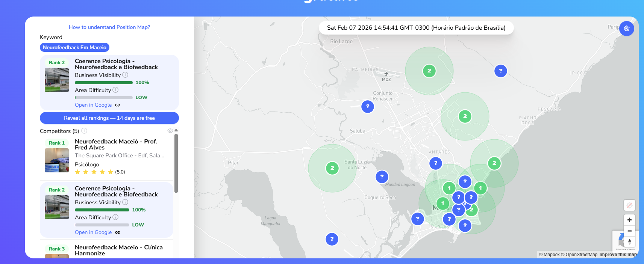Collapse the Competitors list with triangle arrow

(176, 130)
